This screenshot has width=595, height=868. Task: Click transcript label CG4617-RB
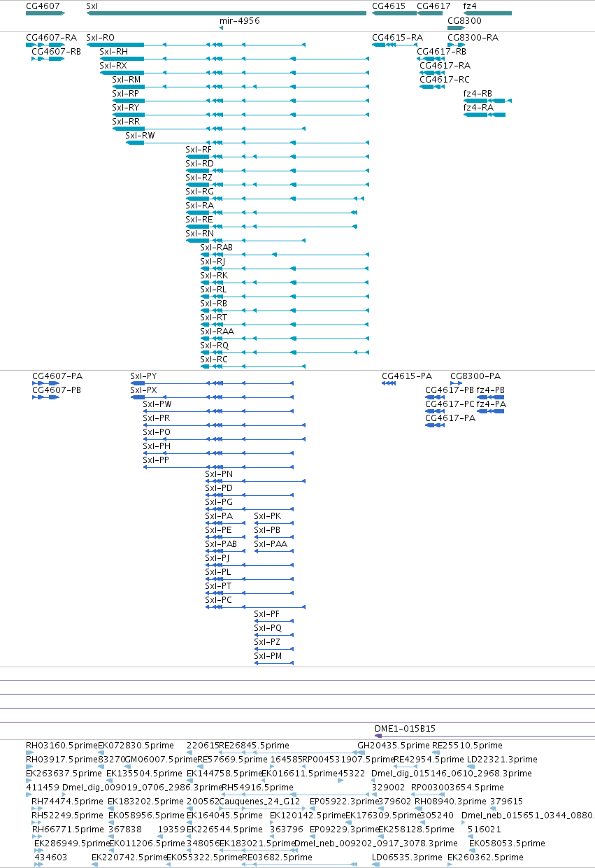click(441, 52)
